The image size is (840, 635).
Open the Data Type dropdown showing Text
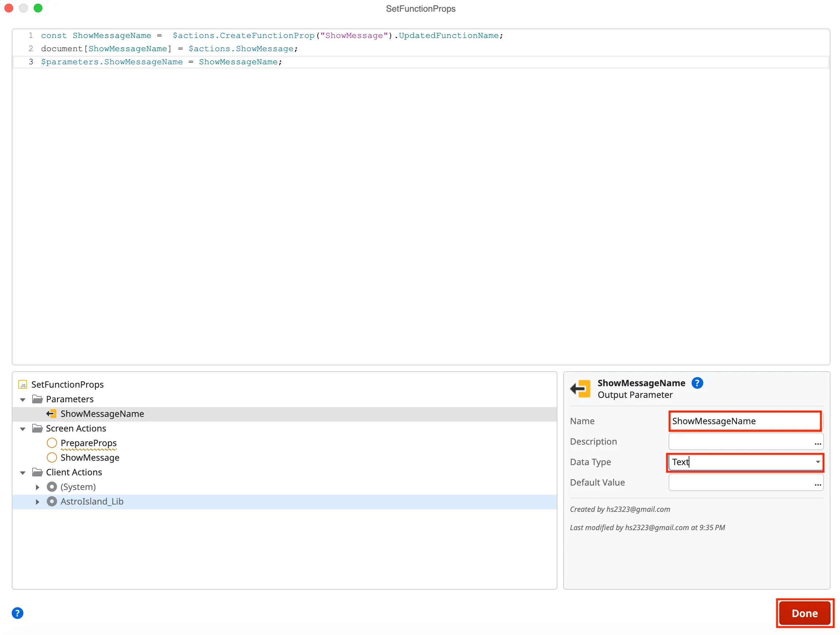coord(818,462)
